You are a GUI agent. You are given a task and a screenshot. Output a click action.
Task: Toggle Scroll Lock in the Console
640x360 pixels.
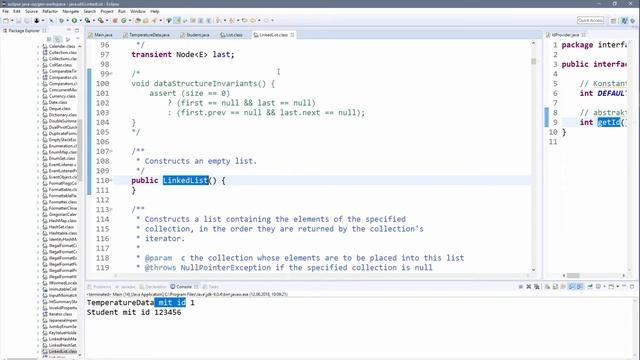pos(555,287)
